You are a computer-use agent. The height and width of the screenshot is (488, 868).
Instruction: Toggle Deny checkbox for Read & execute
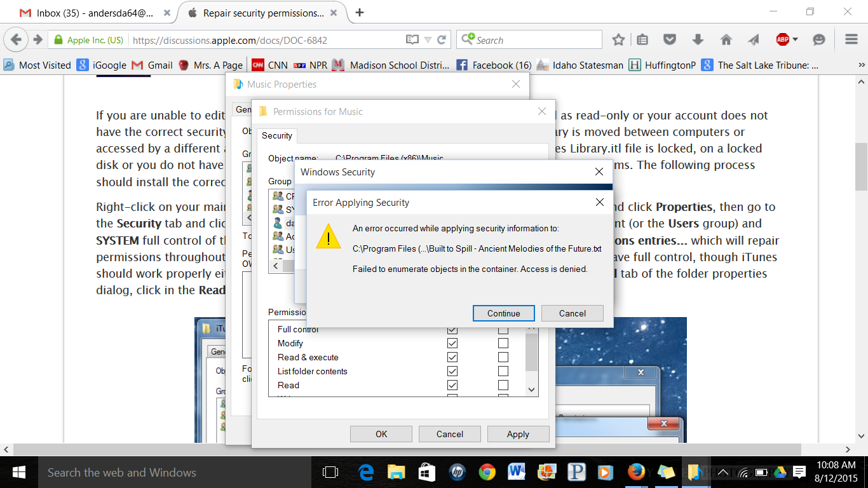click(503, 357)
